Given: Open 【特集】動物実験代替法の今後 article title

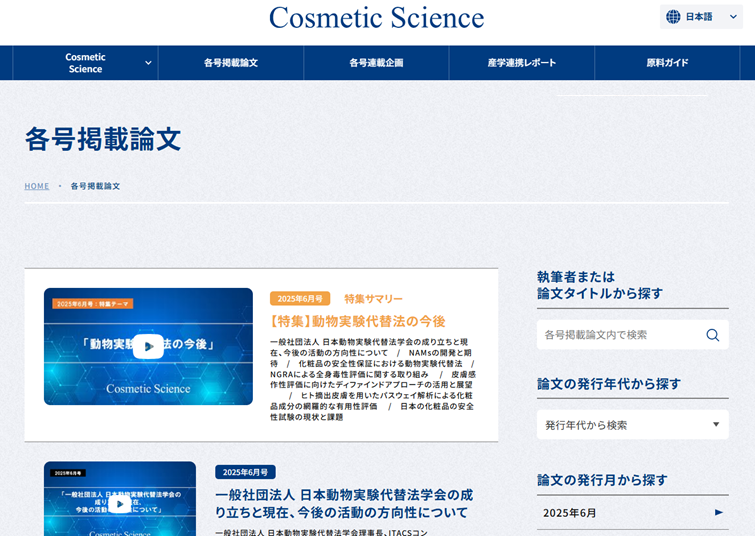Looking at the screenshot, I should click(x=357, y=321).
